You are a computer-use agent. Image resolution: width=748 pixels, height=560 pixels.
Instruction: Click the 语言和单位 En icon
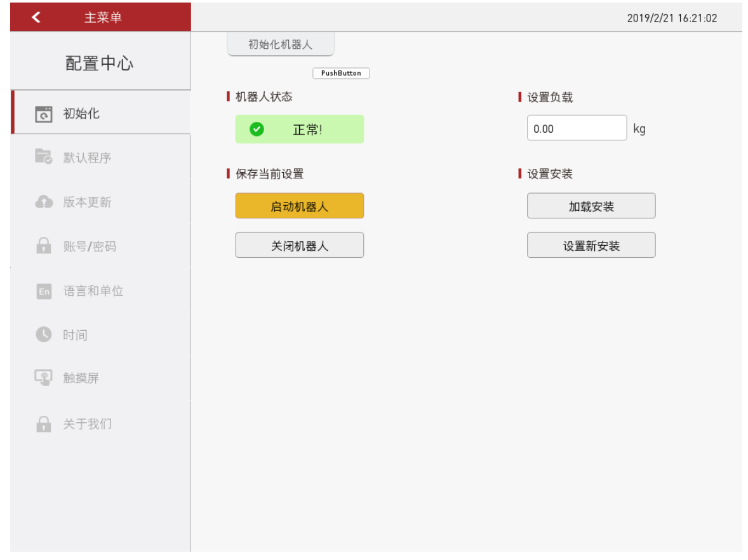[44, 291]
